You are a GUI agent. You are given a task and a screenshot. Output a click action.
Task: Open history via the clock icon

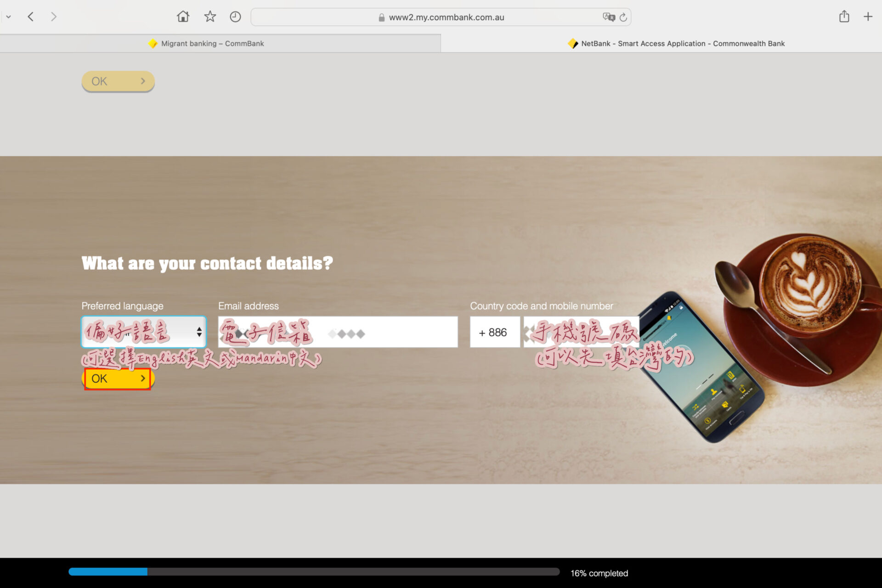(235, 17)
